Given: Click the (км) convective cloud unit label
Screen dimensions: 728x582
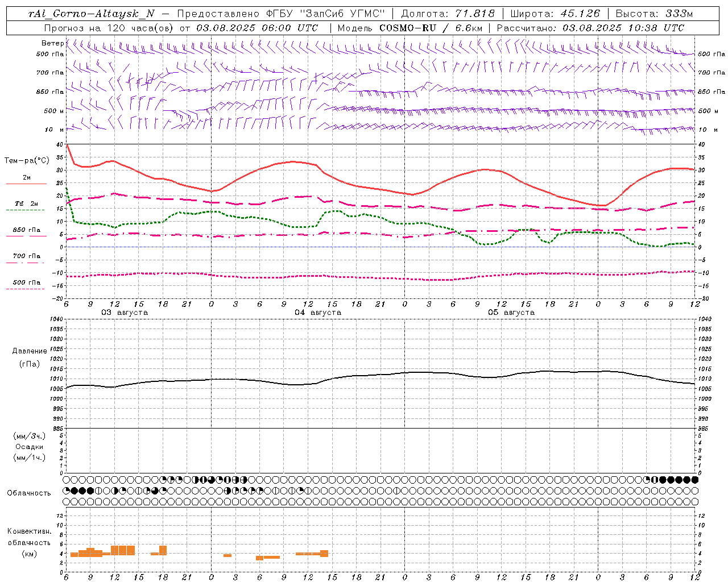Looking at the screenshot, I should point(29,554).
